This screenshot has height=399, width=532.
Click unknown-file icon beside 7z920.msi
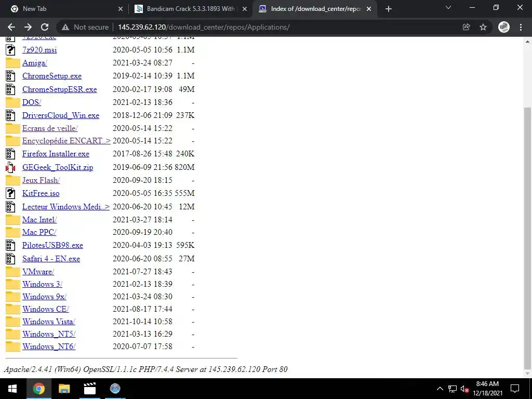10,50
